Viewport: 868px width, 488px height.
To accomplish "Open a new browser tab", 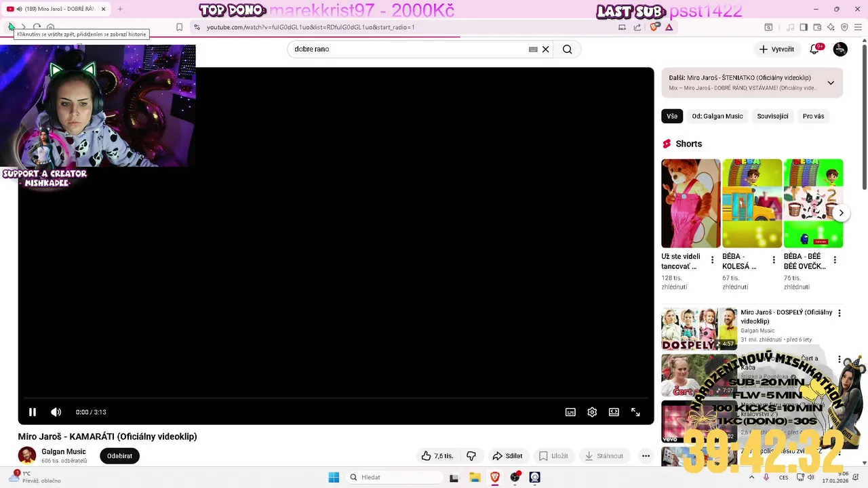I will click(120, 9).
